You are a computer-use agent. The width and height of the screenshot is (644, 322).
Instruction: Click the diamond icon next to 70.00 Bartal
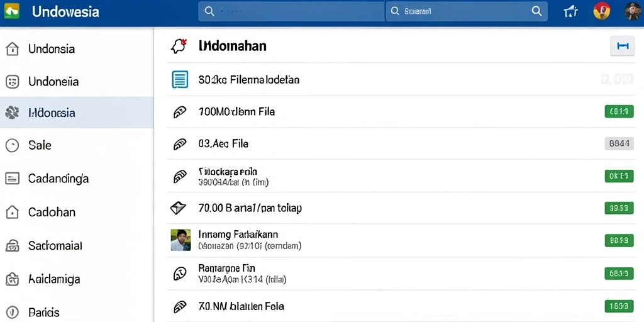[178, 208]
